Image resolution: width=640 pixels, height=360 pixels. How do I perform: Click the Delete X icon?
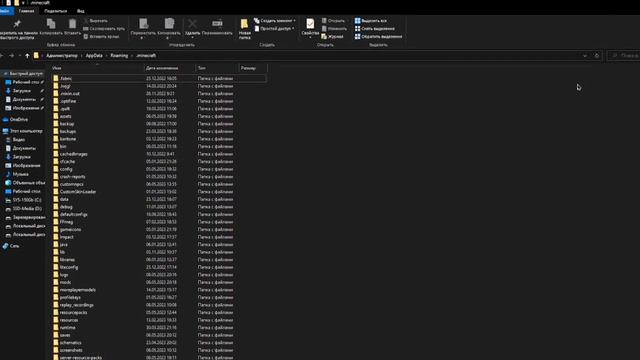(193, 24)
